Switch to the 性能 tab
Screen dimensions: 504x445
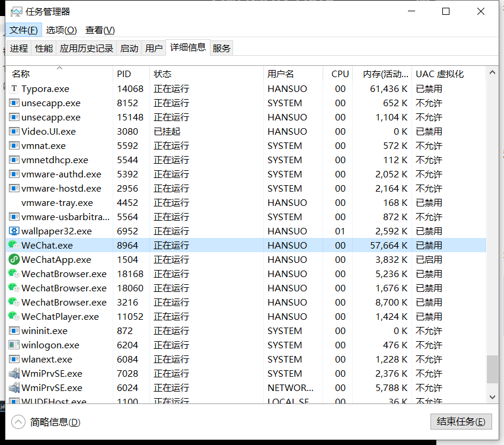[x=44, y=48]
